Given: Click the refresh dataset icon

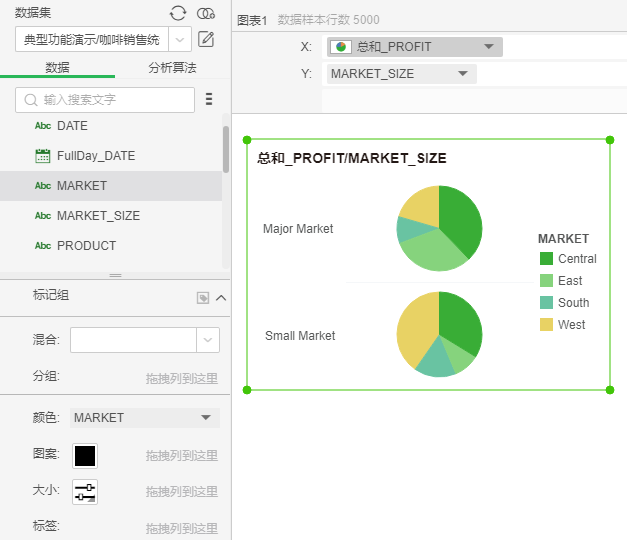Looking at the screenshot, I should [178, 13].
